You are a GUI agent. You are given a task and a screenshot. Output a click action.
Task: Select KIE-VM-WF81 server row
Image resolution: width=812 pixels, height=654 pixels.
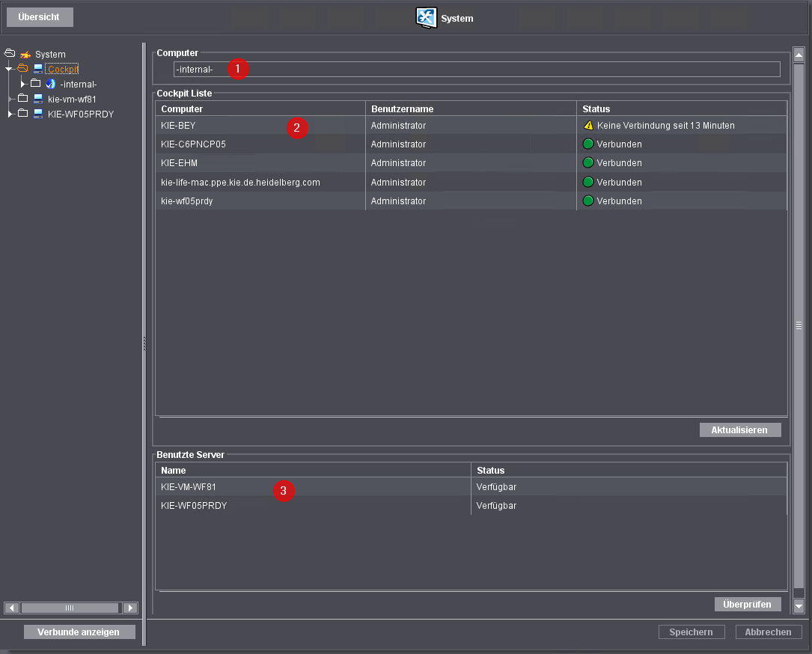(x=471, y=486)
